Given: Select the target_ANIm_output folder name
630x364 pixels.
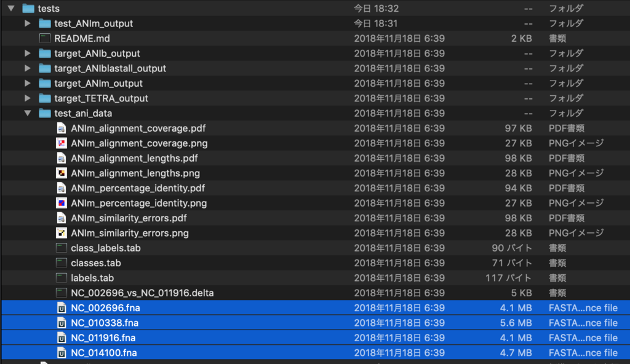Looking at the screenshot, I should click(98, 83).
